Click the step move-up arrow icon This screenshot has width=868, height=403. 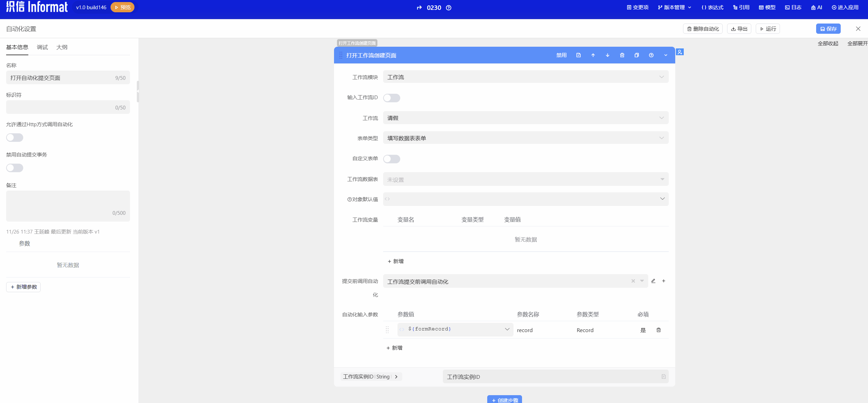593,55
